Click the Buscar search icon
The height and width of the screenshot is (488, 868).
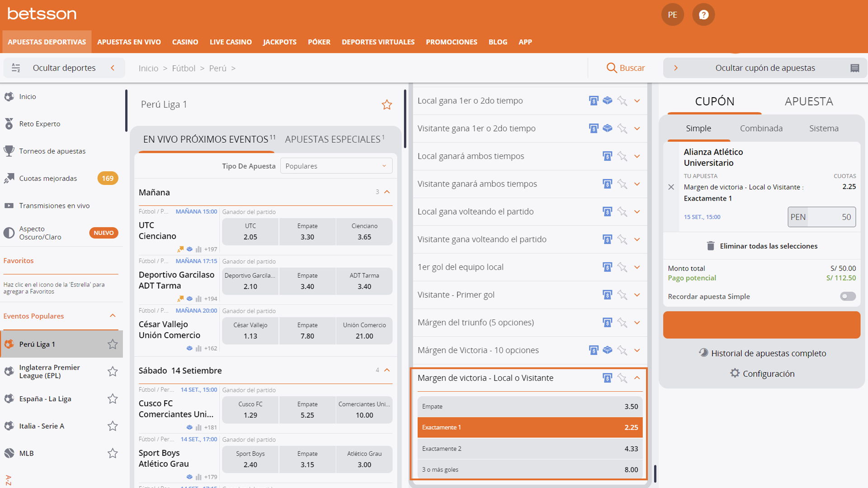pos(611,68)
